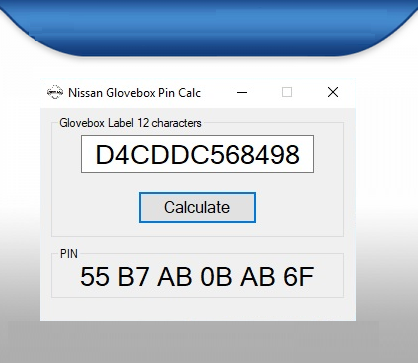Focus the Glovebox Label input field
Viewport: 418px width, 363px height.
(197, 154)
